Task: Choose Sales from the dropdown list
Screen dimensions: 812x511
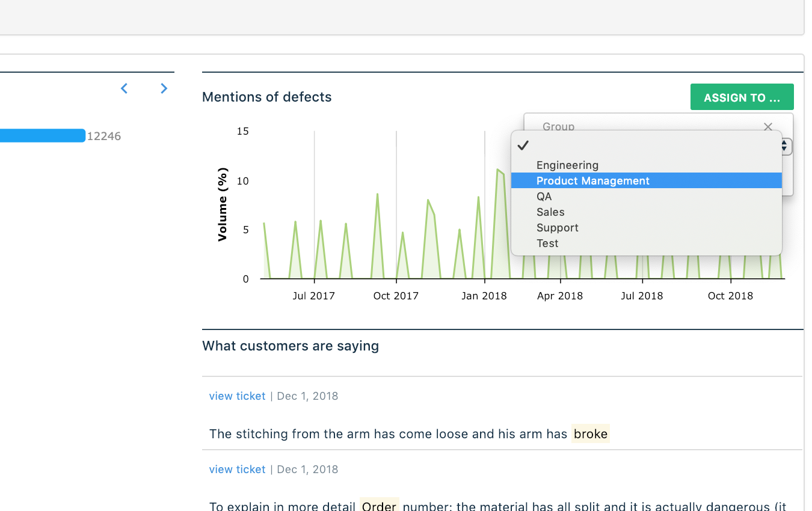Action: (x=550, y=212)
